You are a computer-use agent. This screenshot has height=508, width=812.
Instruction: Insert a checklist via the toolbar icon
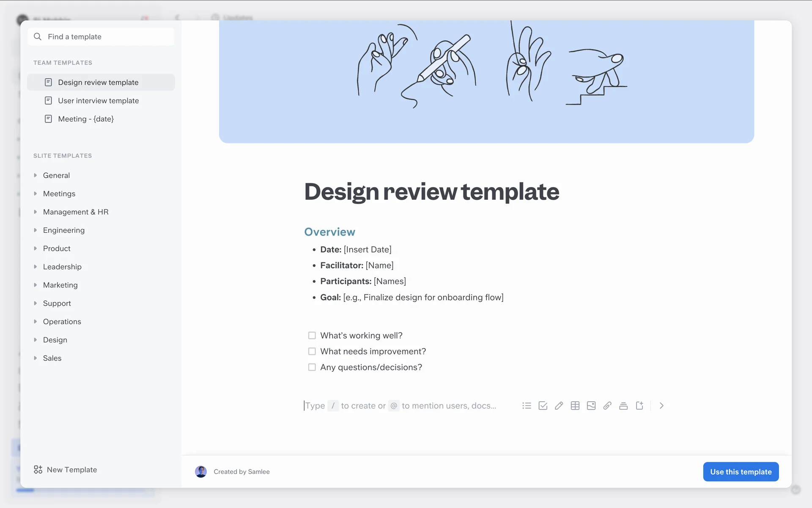[543, 406]
